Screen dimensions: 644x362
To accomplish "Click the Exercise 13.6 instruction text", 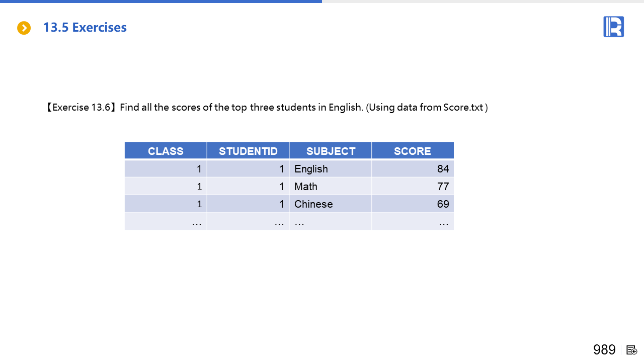I will (266, 107).
